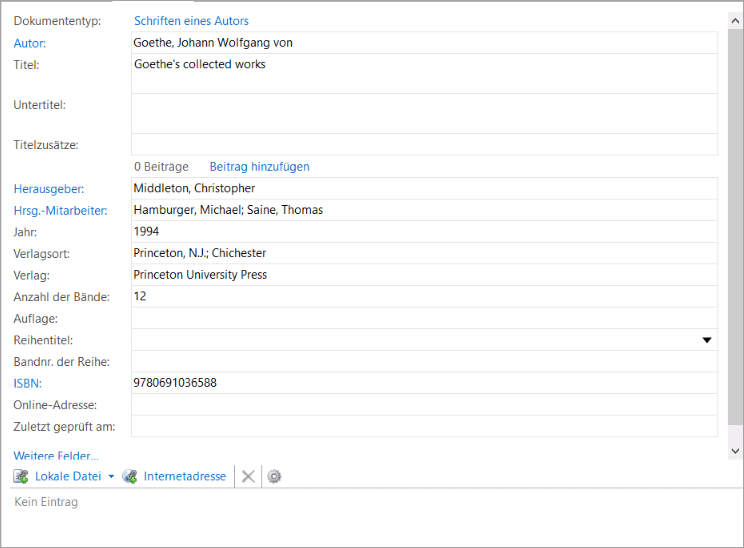Click the Hrsg.-Mitarbeiter field with Hamburger, Michael
This screenshot has height=548, width=744.
coord(424,210)
